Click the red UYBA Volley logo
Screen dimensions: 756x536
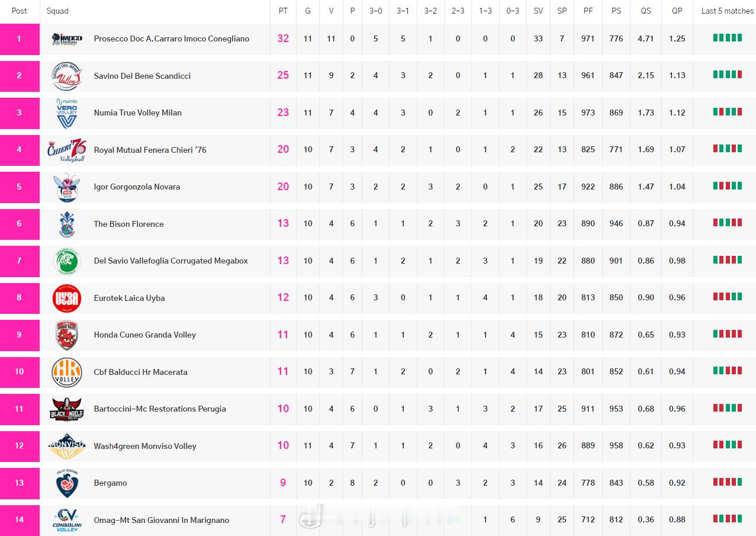coord(67,298)
